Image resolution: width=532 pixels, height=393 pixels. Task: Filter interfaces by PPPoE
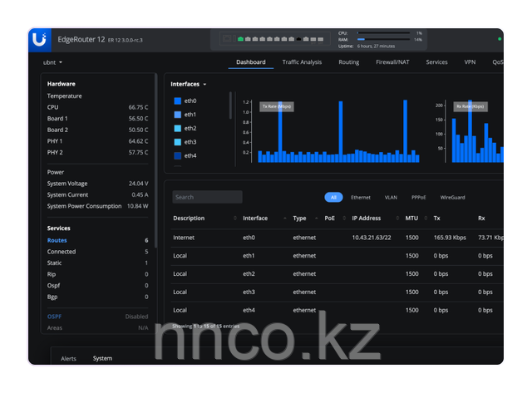click(x=418, y=198)
